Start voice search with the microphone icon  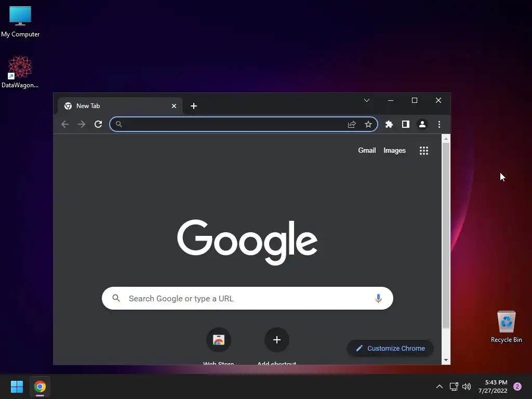click(x=378, y=298)
